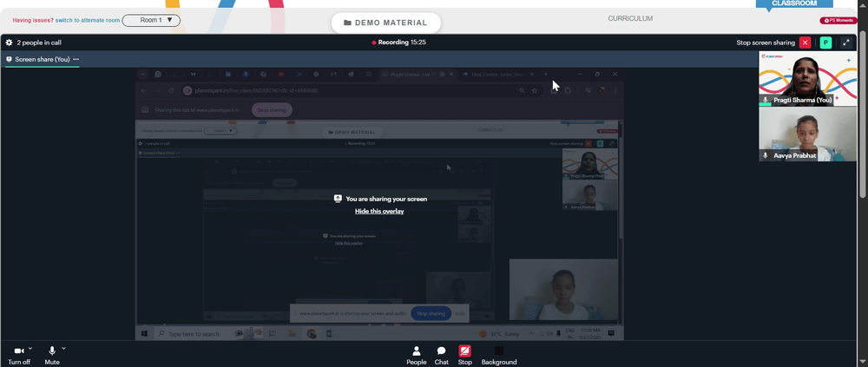Image resolution: width=868 pixels, height=367 pixels.
Task: Click 32°C Sunny weather in preview taskbar
Action: point(498,334)
